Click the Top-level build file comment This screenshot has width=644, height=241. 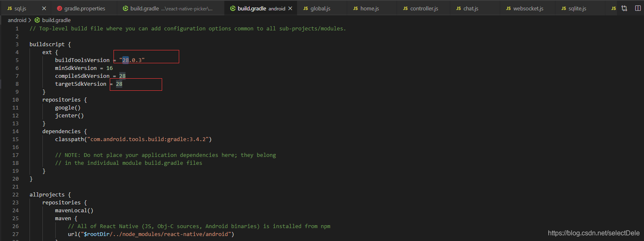188,28
